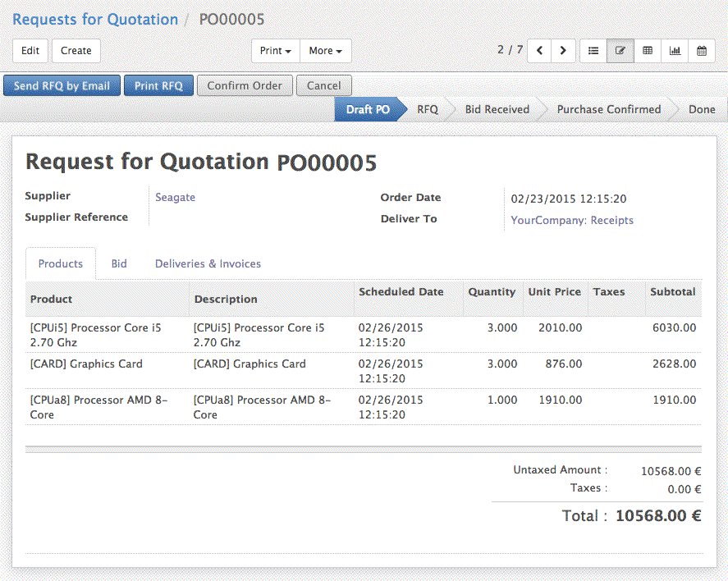Open the Bid tab
This screenshot has width=728, height=581.
click(x=119, y=263)
